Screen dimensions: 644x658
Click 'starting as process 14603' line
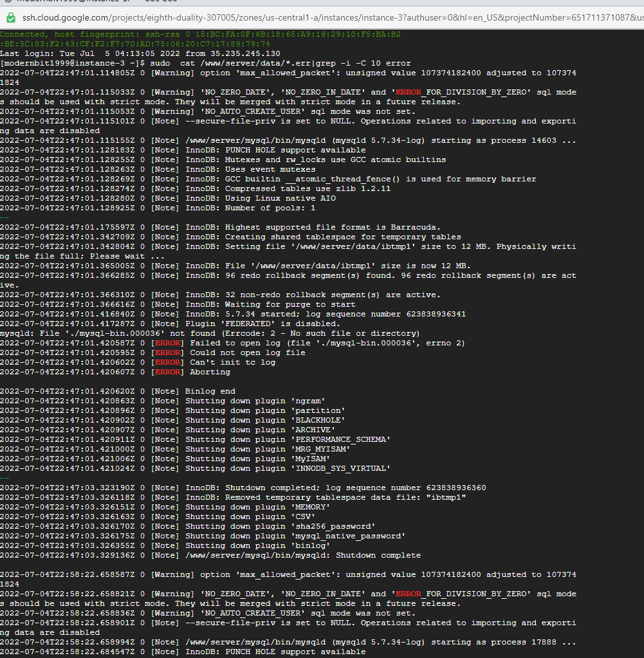(288, 141)
